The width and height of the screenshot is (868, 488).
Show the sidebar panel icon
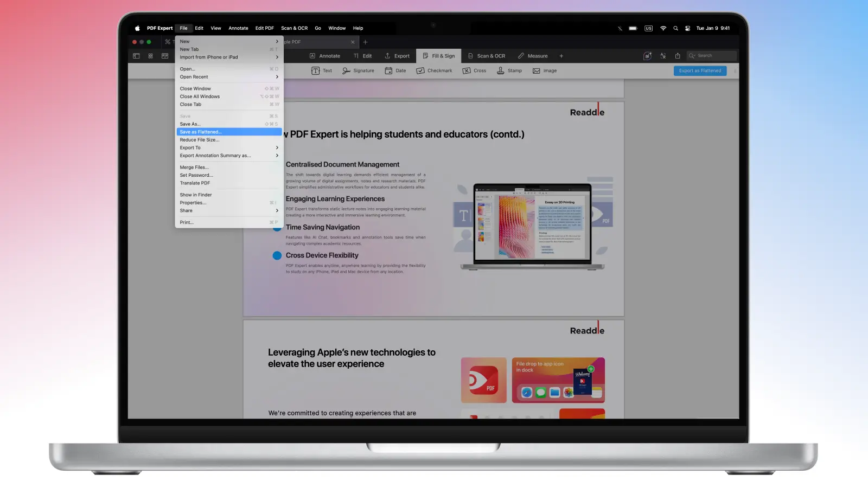[136, 56]
